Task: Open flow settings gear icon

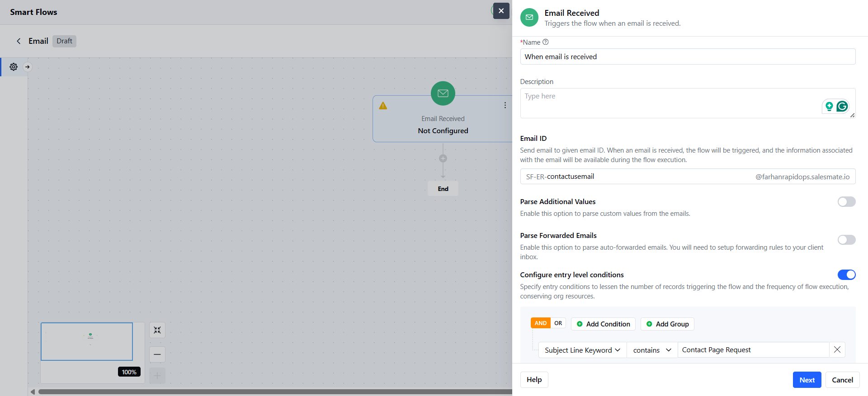Action: [14, 67]
